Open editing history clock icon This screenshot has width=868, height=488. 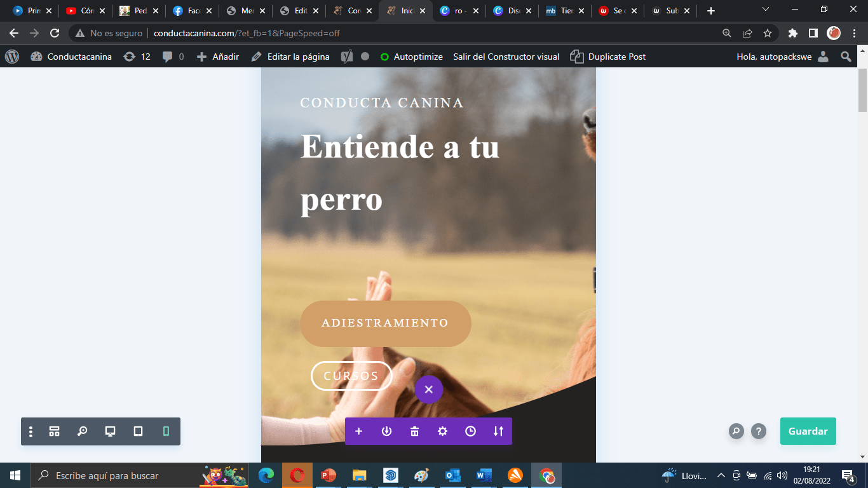(470, 431)
